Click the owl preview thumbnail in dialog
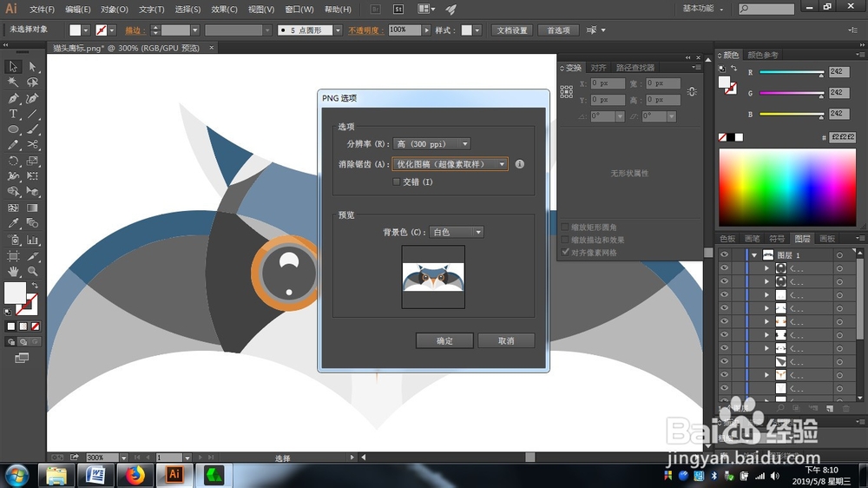Image resolution: width=868 pixels, height=488 pixels. click(433, 278)
